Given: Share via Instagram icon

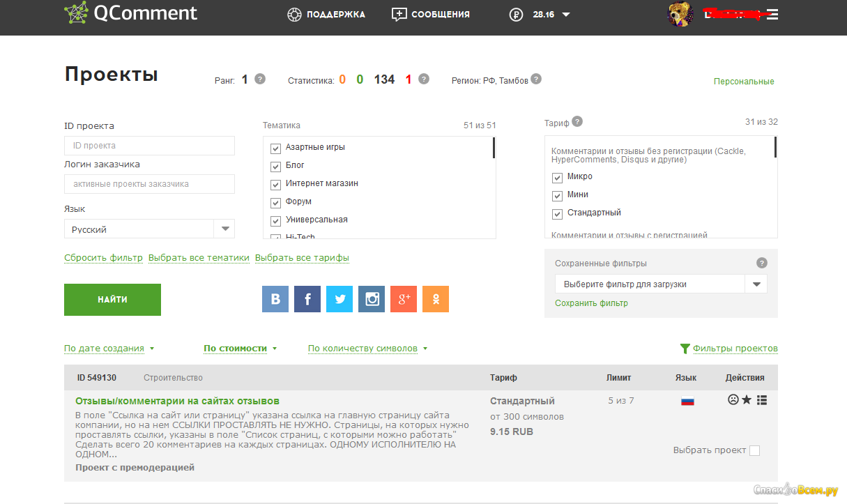Looking at the screenshot, I should click(372, 299).
